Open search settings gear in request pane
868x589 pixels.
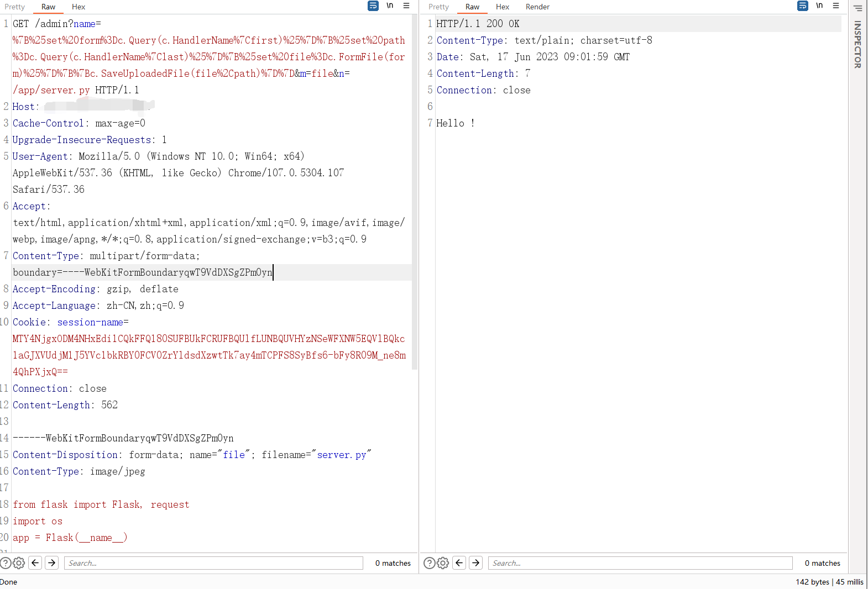pyautogui.click(x=19, y=563)
